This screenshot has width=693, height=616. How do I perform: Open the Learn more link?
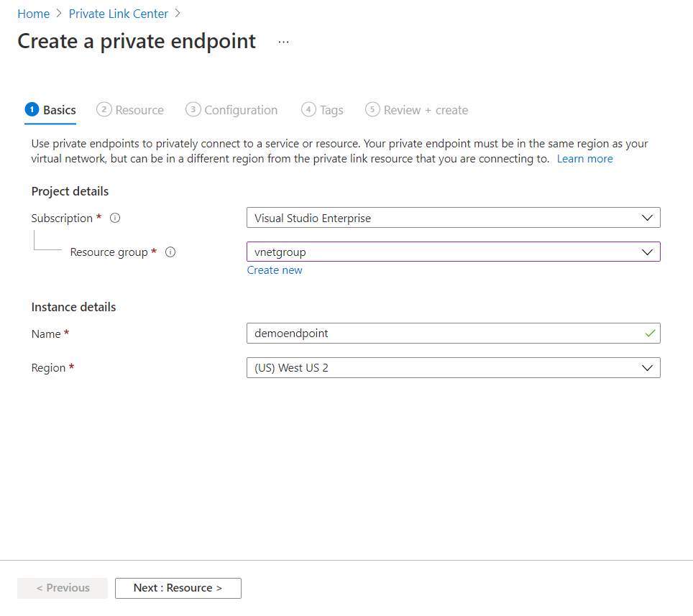(x=584, y=159)
